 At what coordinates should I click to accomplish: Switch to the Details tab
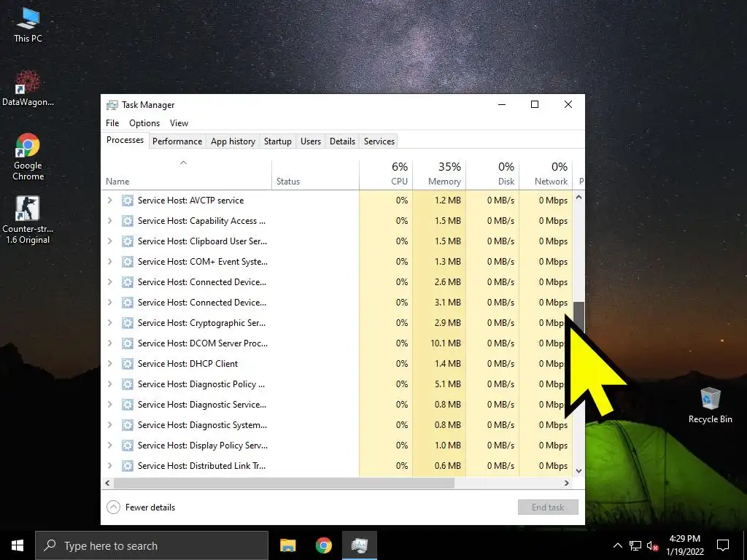343,141
